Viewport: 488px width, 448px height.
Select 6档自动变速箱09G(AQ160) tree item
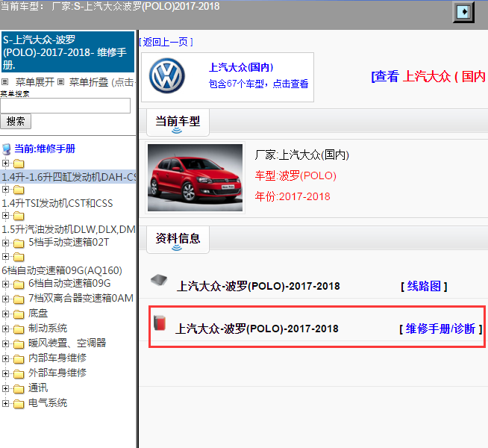[x=62, y=270]
